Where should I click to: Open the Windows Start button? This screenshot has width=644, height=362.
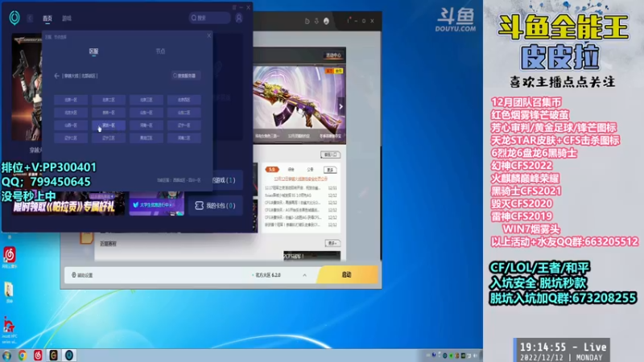tap(7, 356)
